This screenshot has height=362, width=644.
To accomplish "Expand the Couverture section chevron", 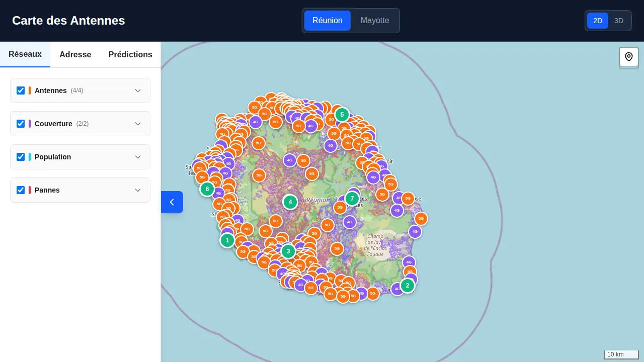I will (138, 124).
